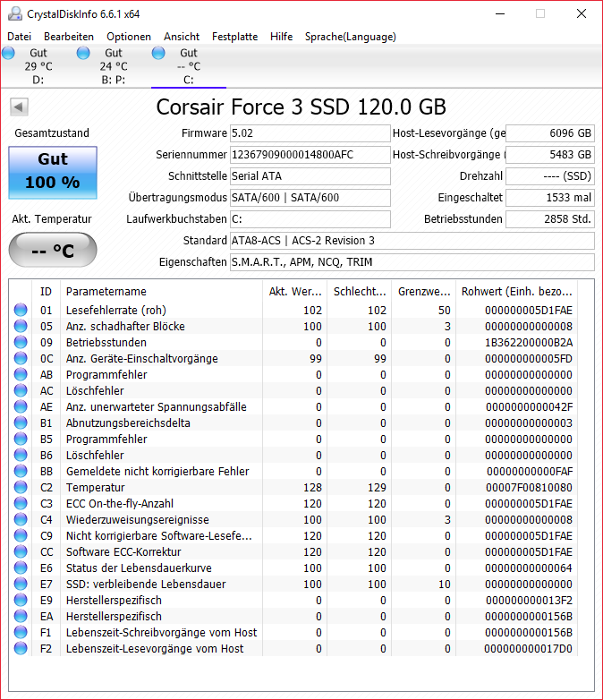The width and height of the screenshot is (603, 700).
Task: Click status orb for Status der Lebensdauerkurve
Action: click(21, 568)
